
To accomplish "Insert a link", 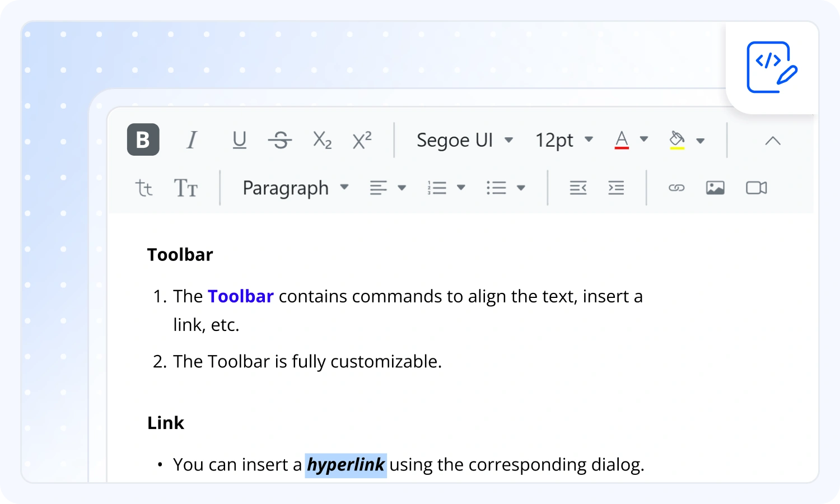I will [676, 188].
